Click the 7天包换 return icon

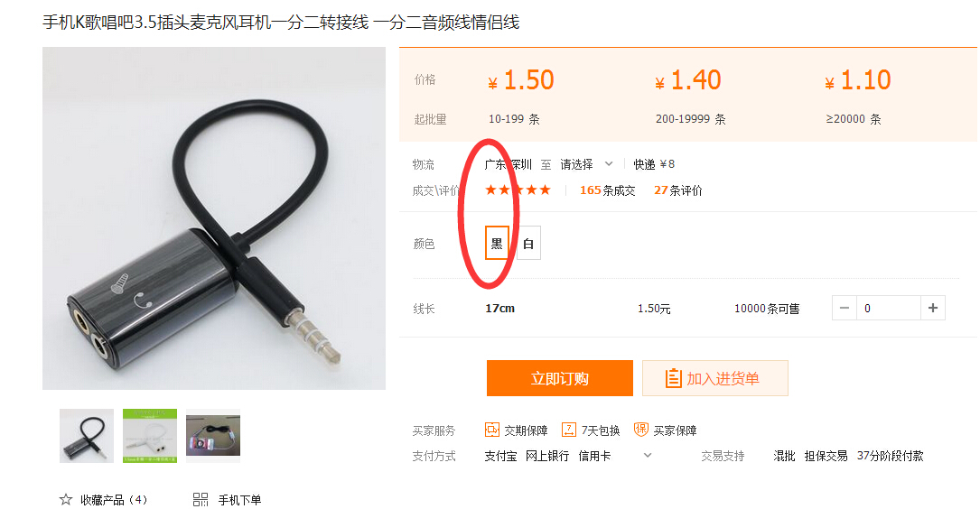tap(569, 430)
